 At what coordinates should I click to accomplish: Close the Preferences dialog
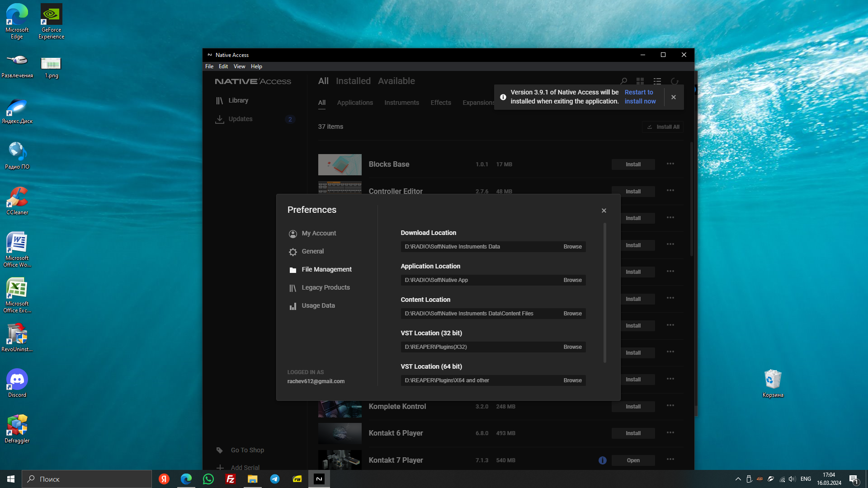(604, 211)
